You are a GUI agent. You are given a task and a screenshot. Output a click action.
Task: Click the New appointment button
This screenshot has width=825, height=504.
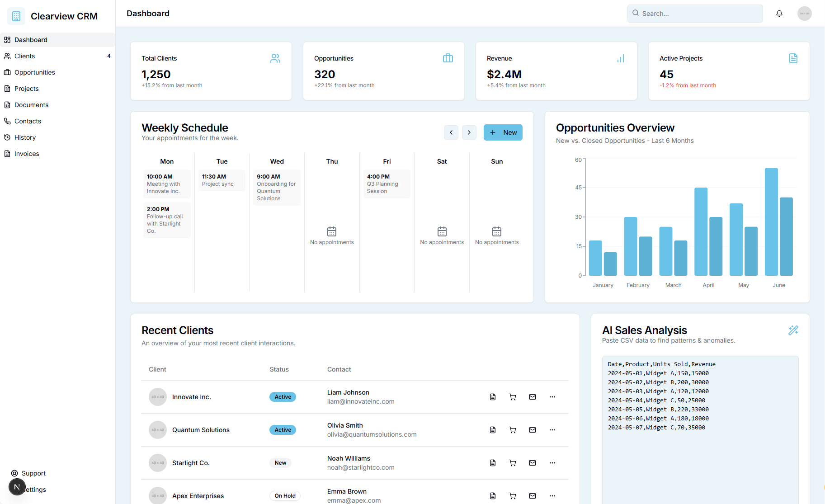(503, 132)
